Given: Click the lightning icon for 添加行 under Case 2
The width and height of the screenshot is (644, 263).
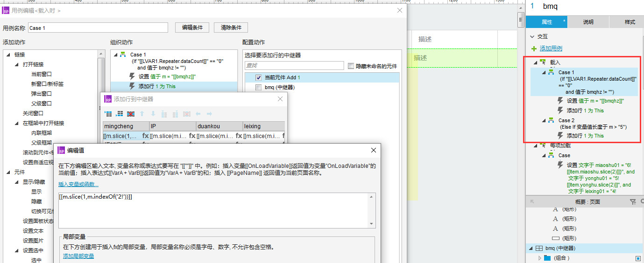Looking at the screenshot, I should pyautogui.click(x=560, y=136).
